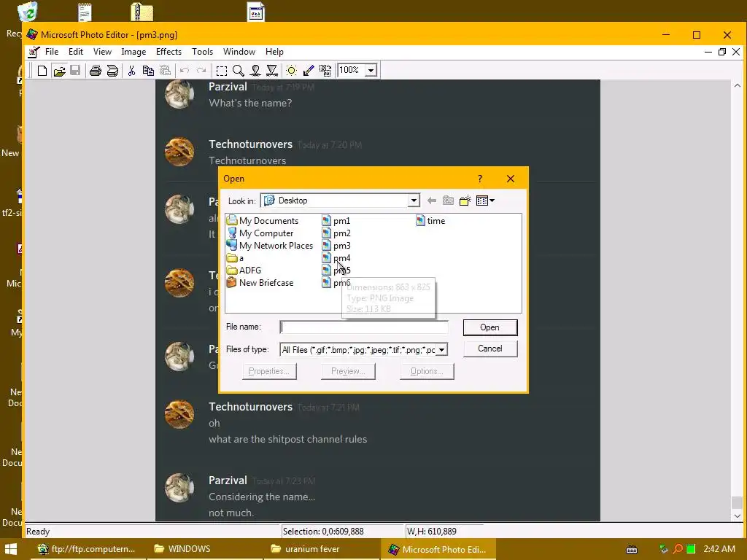Select the pm1 image file

336,220
